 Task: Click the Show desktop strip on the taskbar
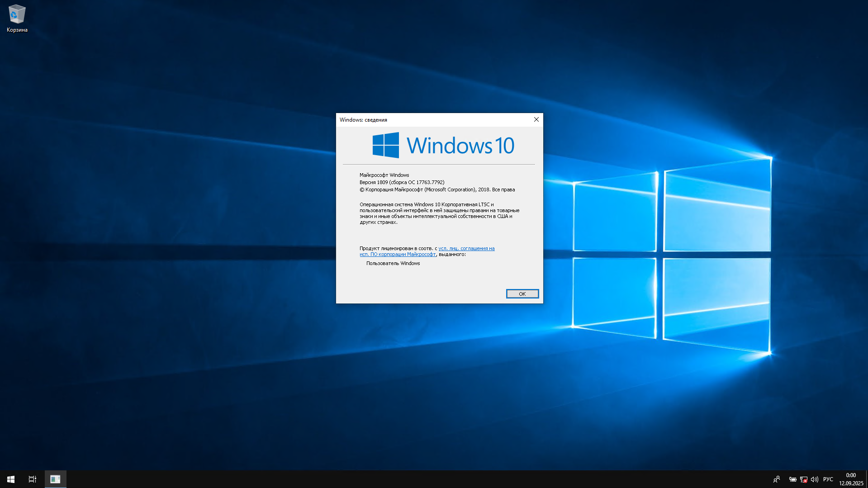[x=867, y=479]
